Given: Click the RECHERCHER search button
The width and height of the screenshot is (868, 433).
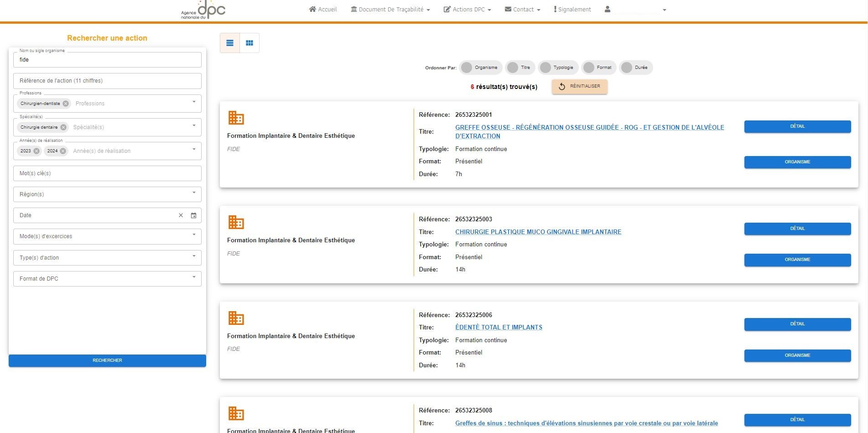Looking at the screenshot, I should click(107, 360).
